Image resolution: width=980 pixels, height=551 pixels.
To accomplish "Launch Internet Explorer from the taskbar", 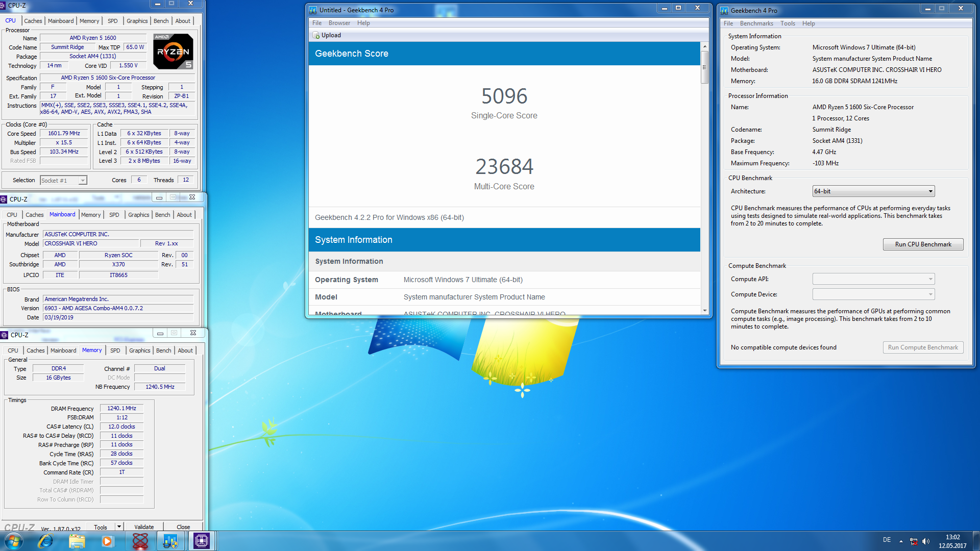I will click(x=45, y=541).
